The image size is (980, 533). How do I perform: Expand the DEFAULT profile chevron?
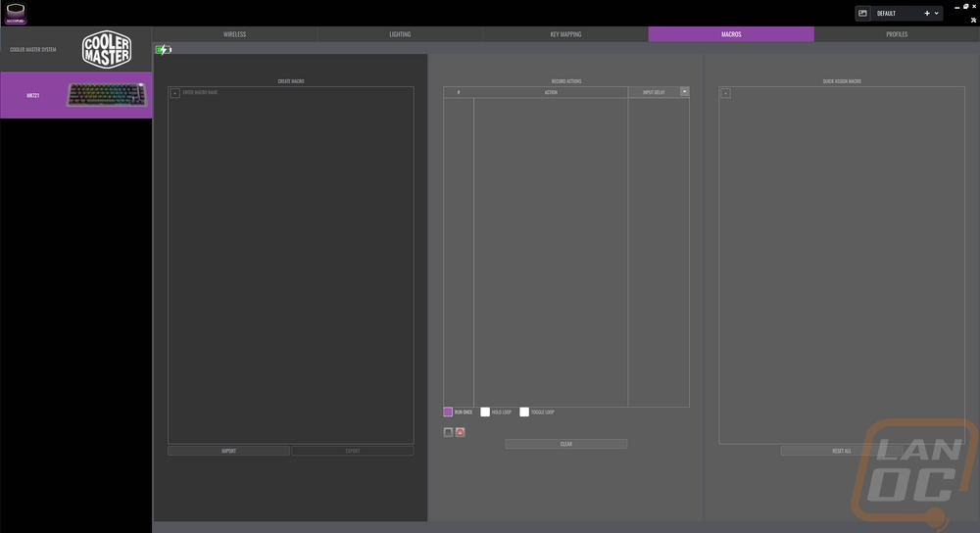click(938, 14)
